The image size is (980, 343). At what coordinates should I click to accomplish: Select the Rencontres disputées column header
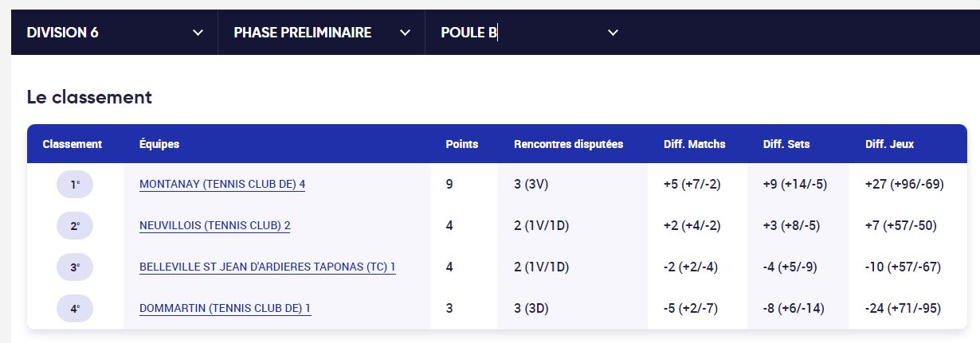coord(569,144)
